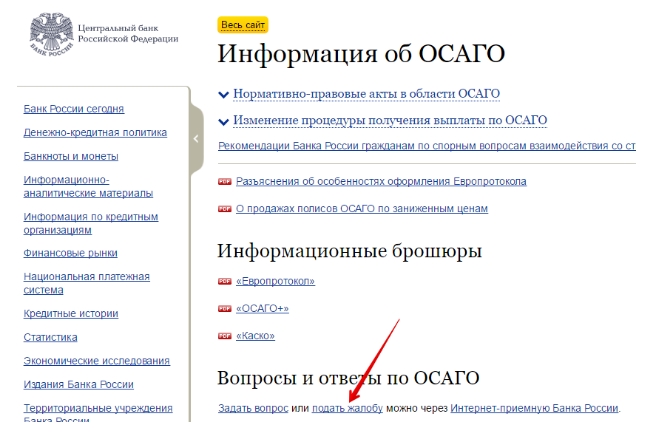Click PDF icon beside «ОСАГО+» brochure
This screenshot has height=432, width=652.
pyautogui.click(x=224, y=309)
